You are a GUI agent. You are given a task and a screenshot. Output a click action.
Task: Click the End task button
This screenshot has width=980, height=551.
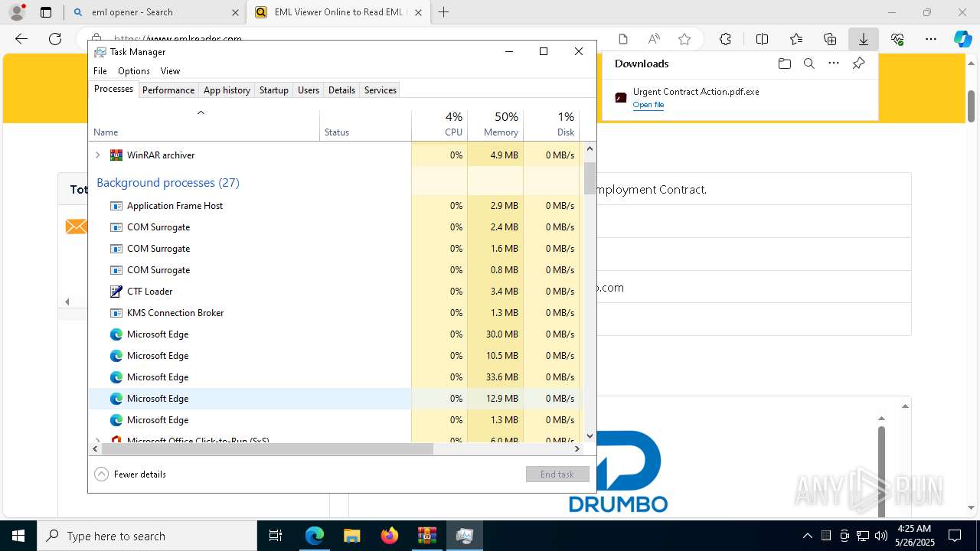[557, 474]
